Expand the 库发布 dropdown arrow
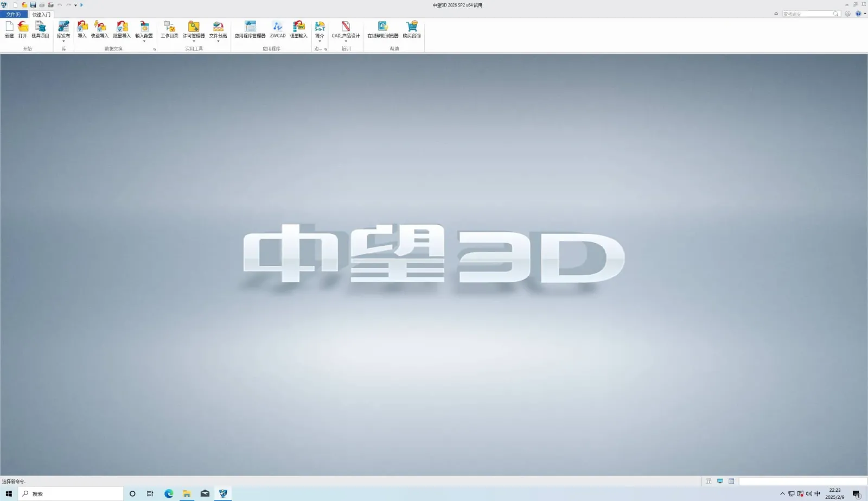Screen dimensions: 868x501 tap(63, 41)
